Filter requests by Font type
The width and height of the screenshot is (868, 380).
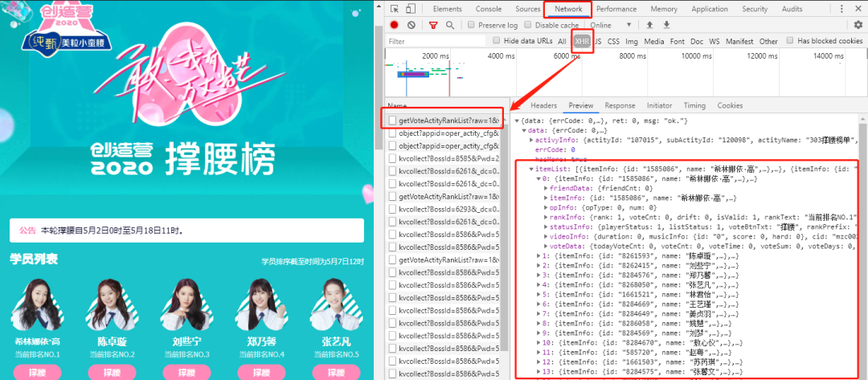pyautogui.click(x=677, y=42)
